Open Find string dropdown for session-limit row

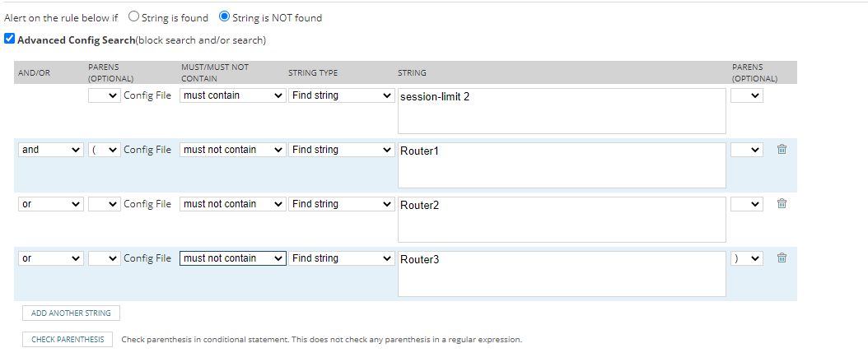pyautogui.click(x=342, y=95)
